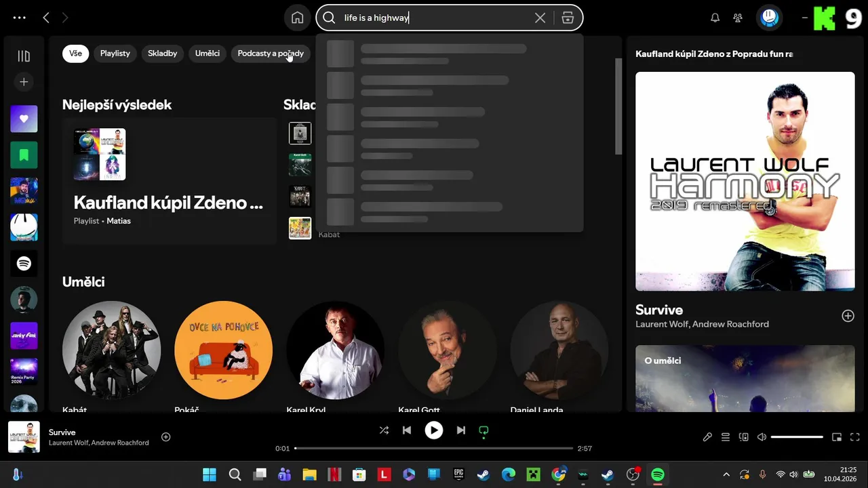Viewport: 868px width, 488px height.
Task: Open Liked Songs in sidebar
Action: tap(24, 119)
